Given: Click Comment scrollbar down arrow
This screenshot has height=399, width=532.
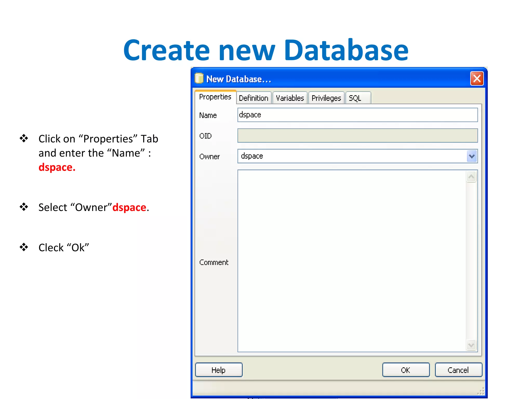Looking at the screenshot, I should [471, 345].
